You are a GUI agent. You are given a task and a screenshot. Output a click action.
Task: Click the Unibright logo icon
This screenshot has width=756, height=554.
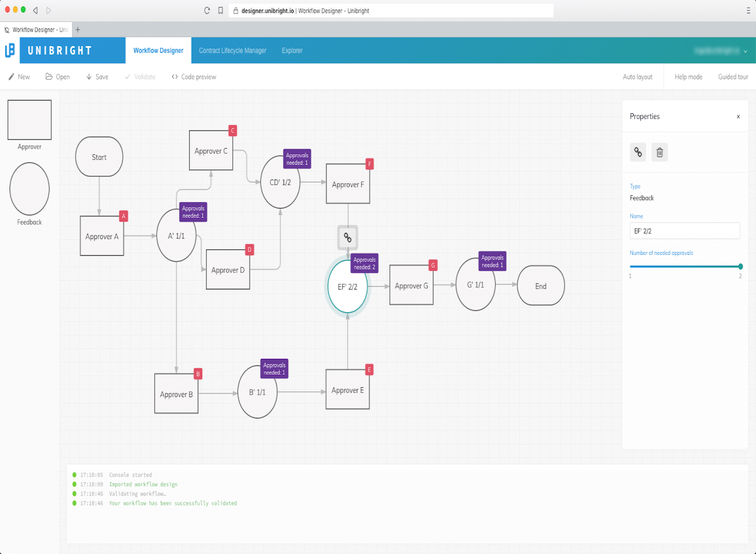point(9,50)
